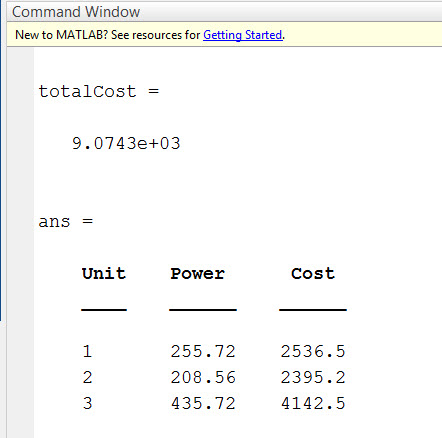Click Unit number 1 in the table

[x=87, y=351]
